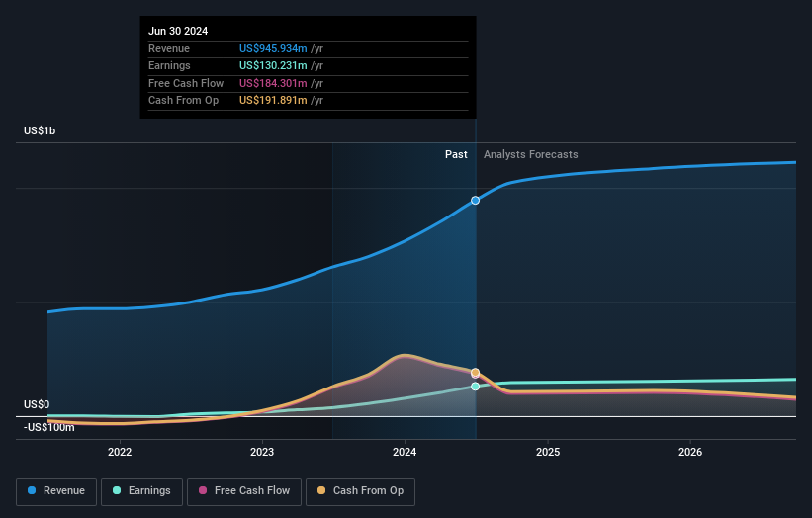Toggle the Cash From Op legend button
This screenshot has width=812, height=518.
[x=360, y=491]
